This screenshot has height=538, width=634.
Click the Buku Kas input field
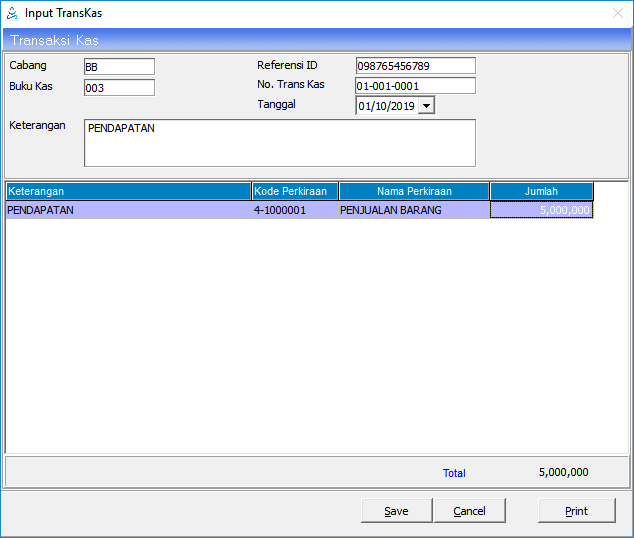click(119, 87)
